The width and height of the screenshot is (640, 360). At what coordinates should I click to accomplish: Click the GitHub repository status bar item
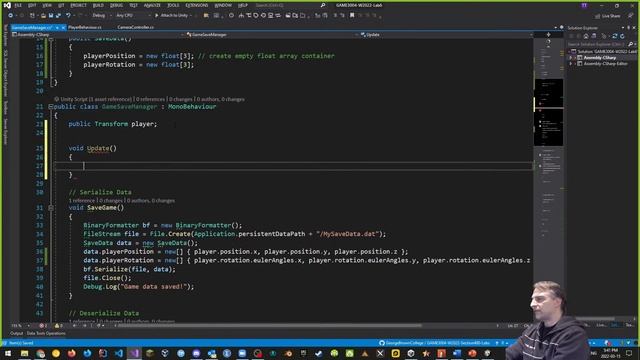[434, 343]
